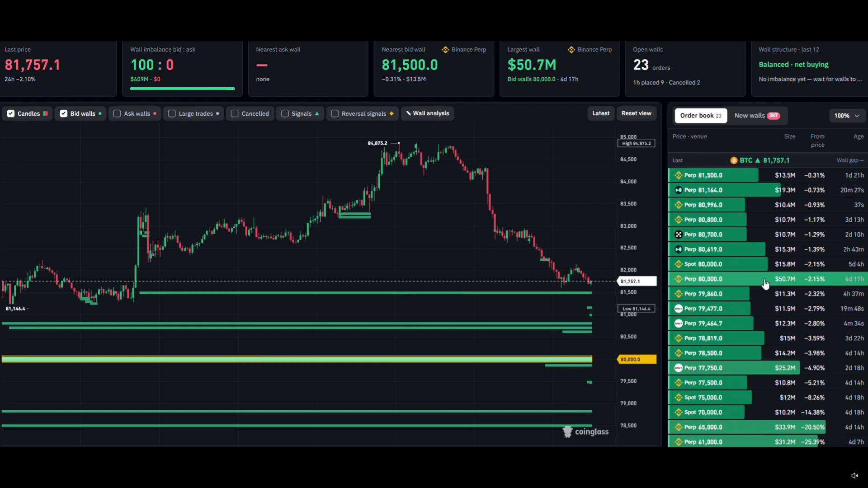The image size is (868, 488).
Task: Click the exchange icon for Spot 80,000.0
Action: click(678, 264)
